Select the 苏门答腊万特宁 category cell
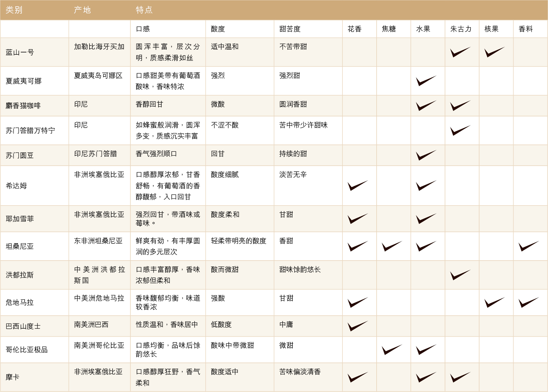Viewport: 548px width, 392px height. 34,130
